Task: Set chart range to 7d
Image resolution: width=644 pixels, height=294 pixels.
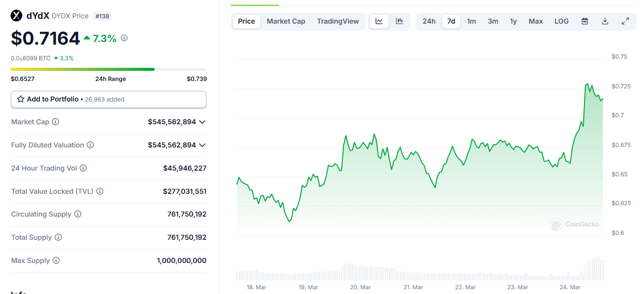Action: (451, 21)
